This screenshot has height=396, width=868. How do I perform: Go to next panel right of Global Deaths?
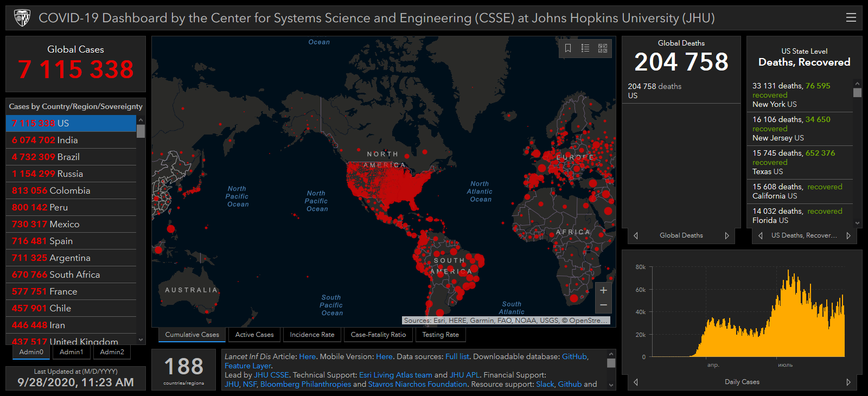[x=727, y=235]
